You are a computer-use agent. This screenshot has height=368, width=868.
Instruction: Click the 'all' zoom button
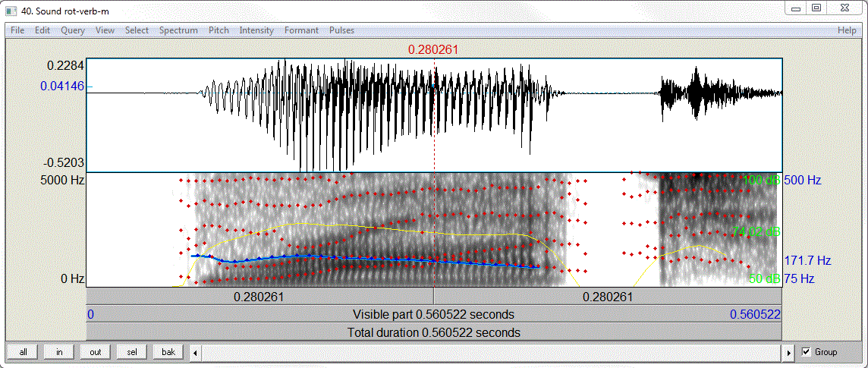(24, 352)
